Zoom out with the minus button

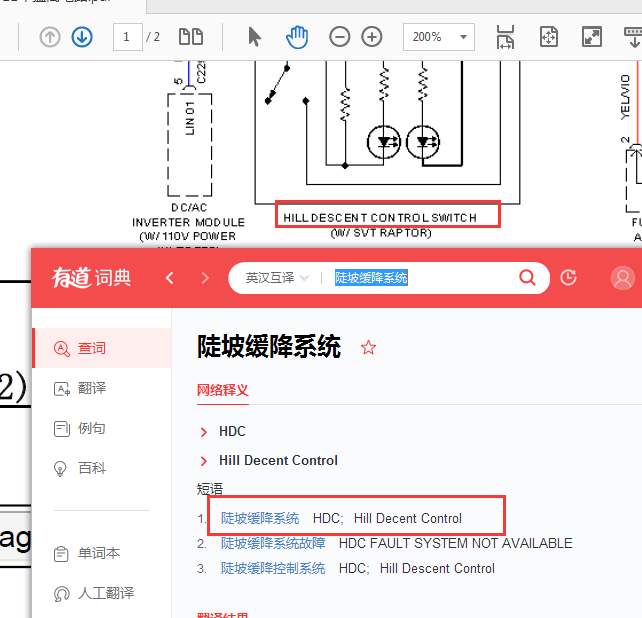click(339, 37)
